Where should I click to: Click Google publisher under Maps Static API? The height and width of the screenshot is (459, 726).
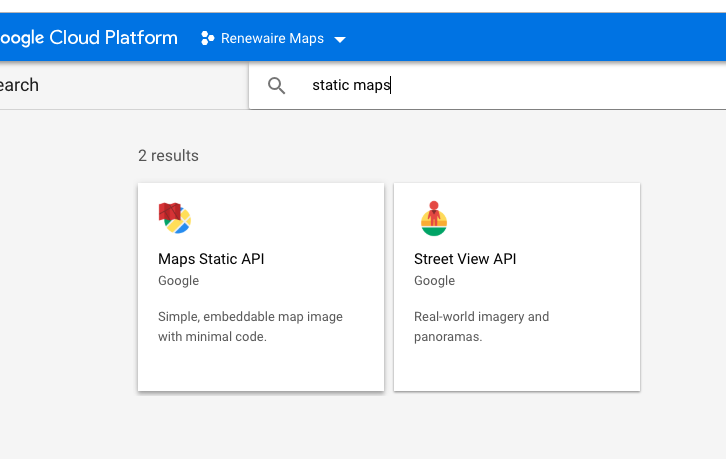pyautogui.click(x=178, y=281)
